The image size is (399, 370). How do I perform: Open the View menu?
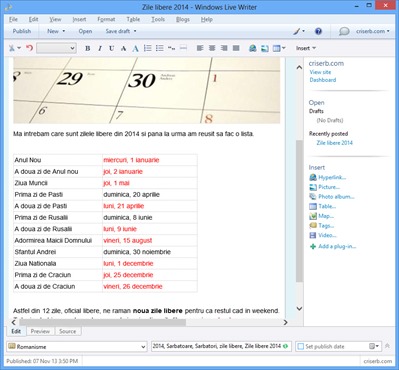coord(55,19)
